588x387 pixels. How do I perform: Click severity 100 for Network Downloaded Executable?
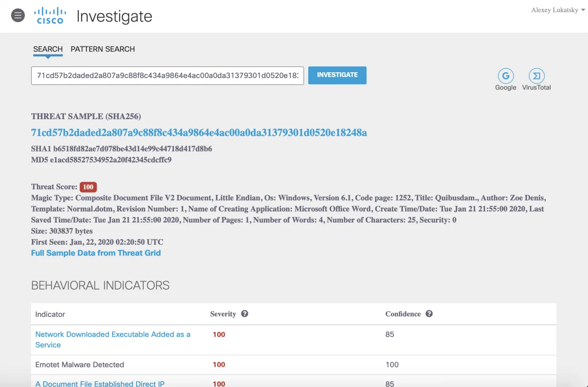tap(219, 335)
